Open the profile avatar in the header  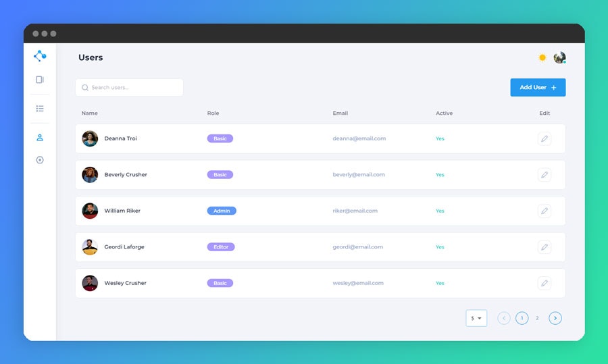tap(559, 58)
